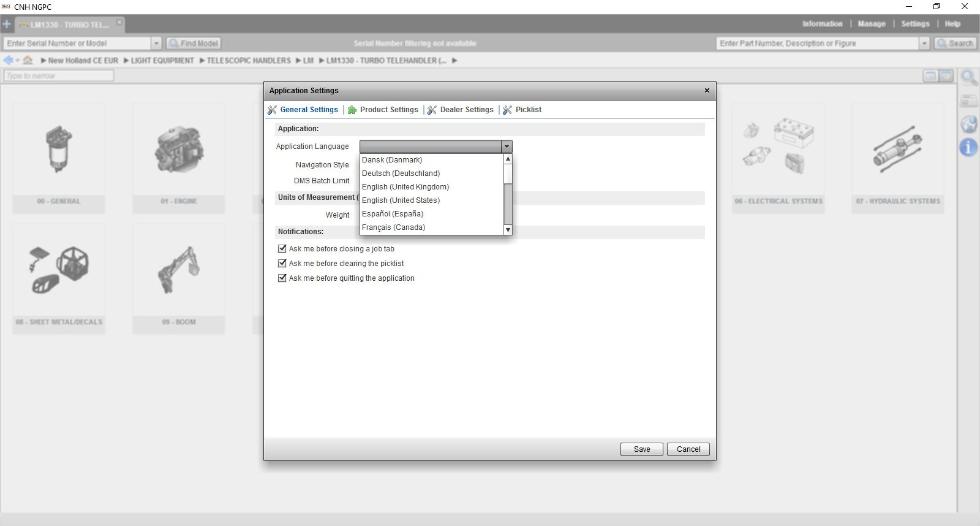The width and height of the screenshot is (980, 526).
Task: Click the add new tab plus icon
Action: click(7, 25)
